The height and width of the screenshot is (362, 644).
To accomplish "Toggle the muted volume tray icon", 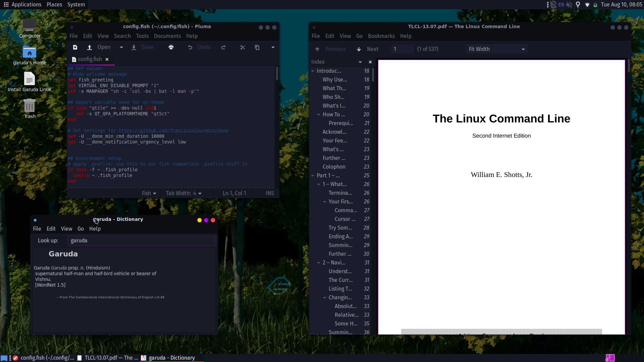I will pyautogui.click(x=569, y=5).
